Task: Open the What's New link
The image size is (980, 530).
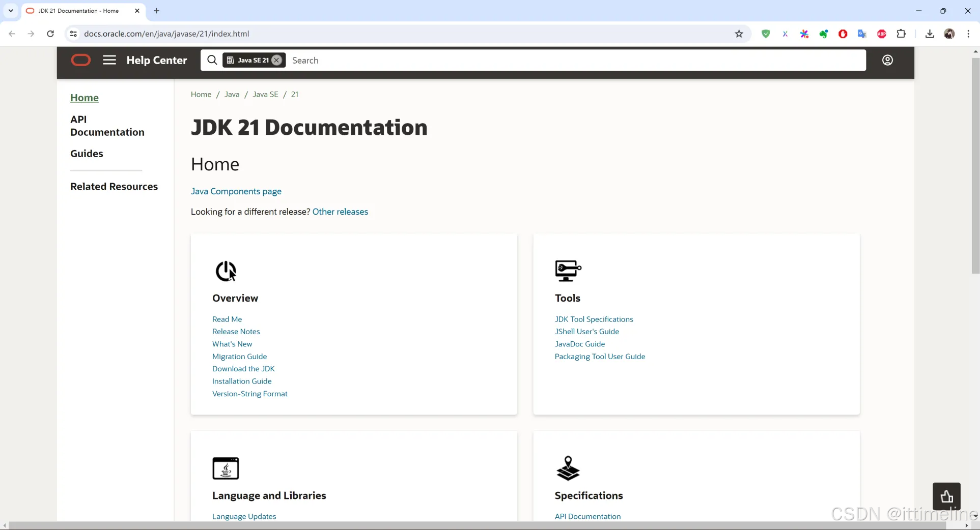Action: tap(232, 344)
